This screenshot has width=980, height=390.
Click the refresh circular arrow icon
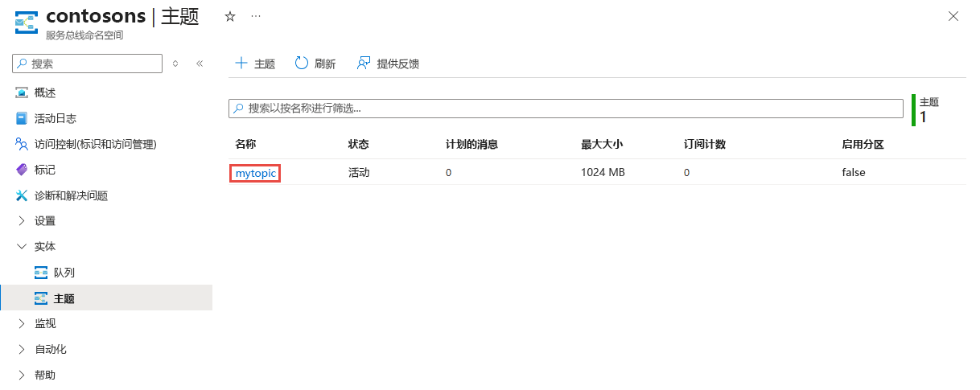tap(302, 64)
